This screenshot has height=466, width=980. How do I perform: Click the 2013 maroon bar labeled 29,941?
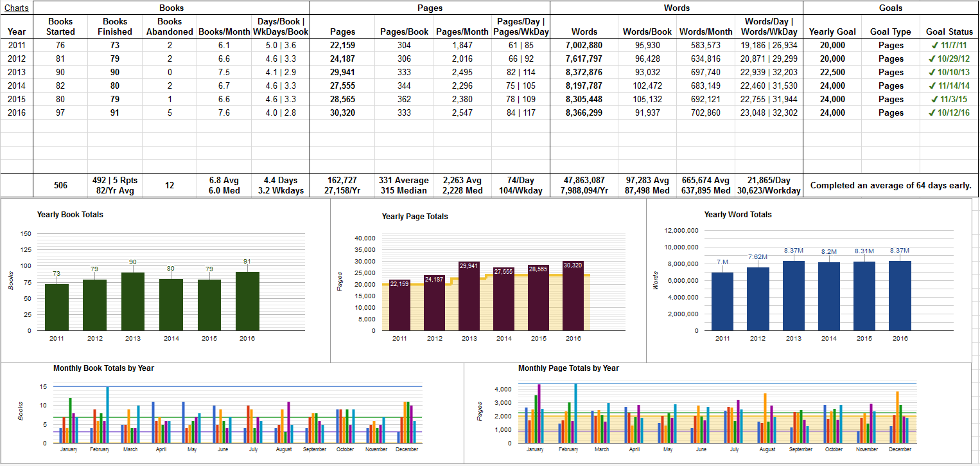coord(469,296)
